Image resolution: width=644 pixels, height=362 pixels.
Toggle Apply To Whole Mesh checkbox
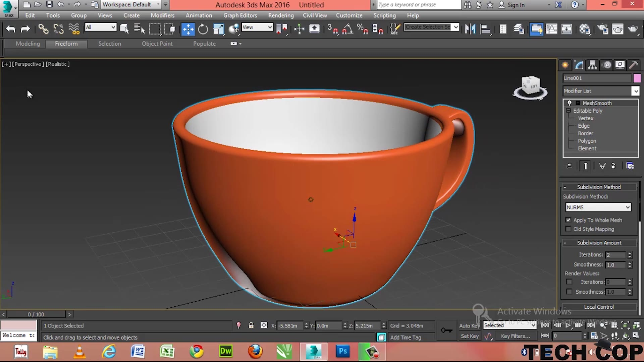569,220
